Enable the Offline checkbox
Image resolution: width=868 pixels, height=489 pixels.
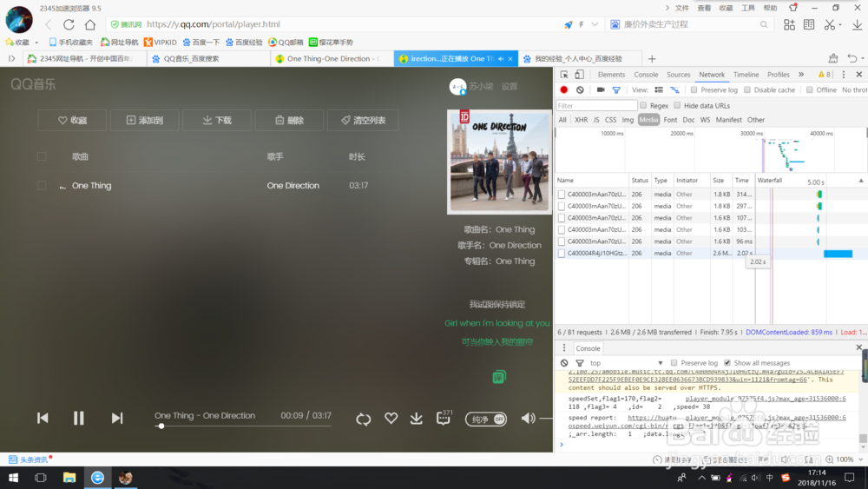[x=809, y=89]
